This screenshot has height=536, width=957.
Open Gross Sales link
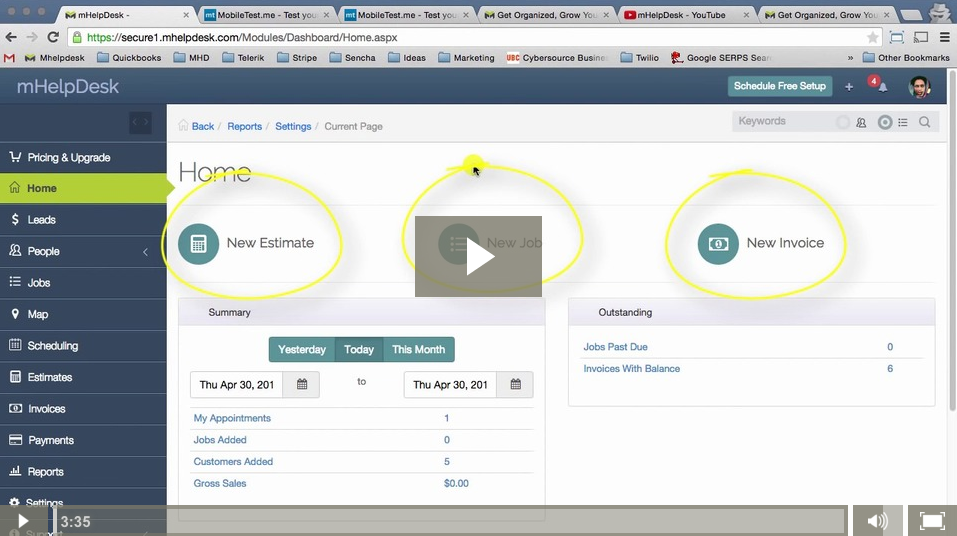[x=220, y=483]
